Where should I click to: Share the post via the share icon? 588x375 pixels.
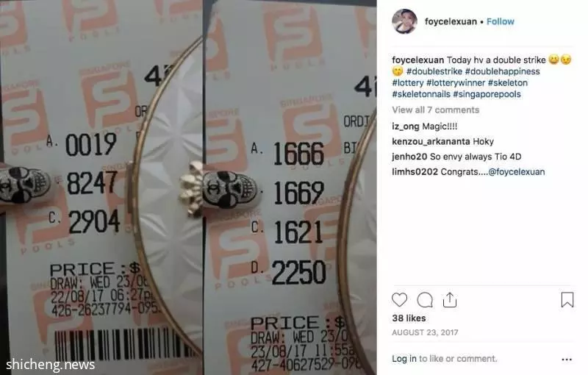coord(450,300)
